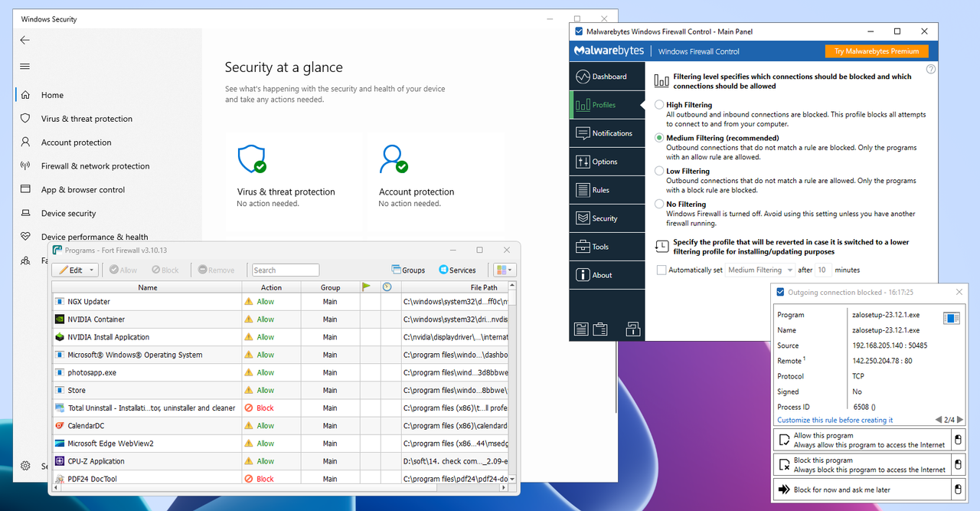Open Security tab in Windows Firewall Control
The width and height of the screenshot is (980, 511).
pyautogui.click(x=607, y=218)
